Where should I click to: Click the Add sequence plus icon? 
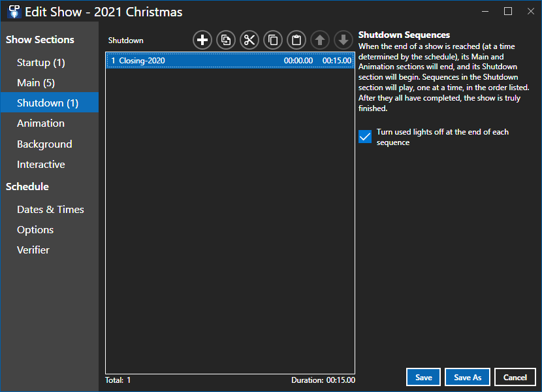click(202, 40)
